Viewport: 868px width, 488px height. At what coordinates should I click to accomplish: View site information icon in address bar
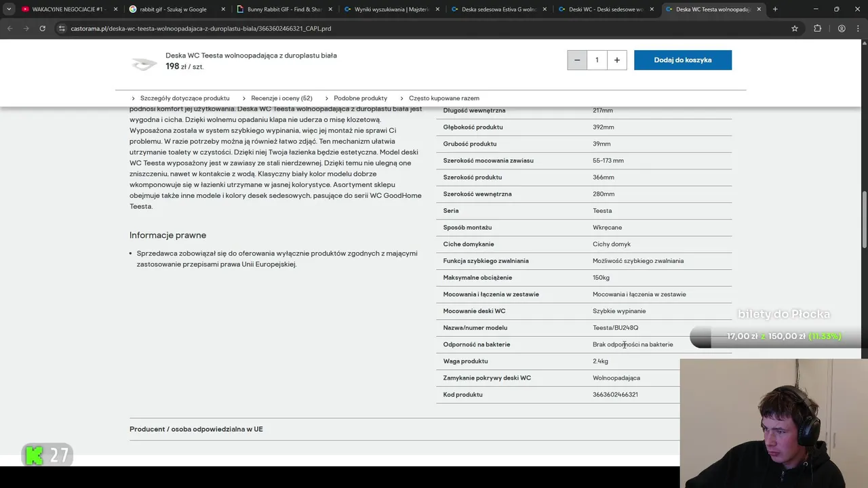pos(62,28)
